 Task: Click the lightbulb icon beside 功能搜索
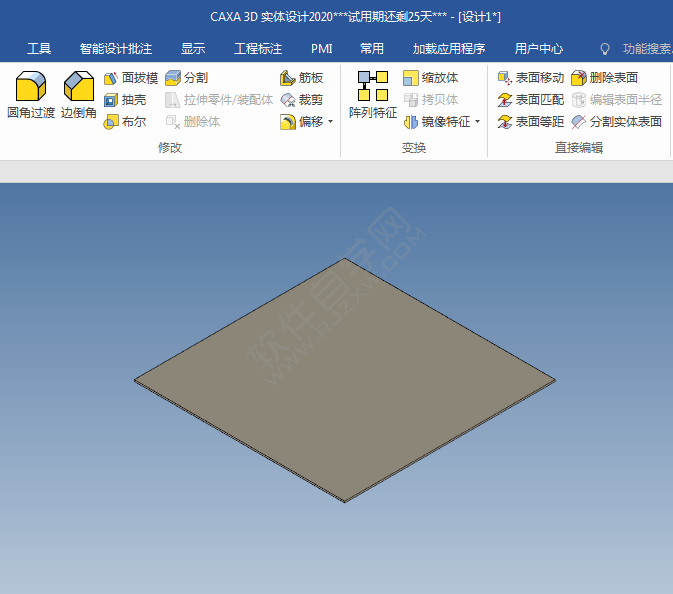tap(605, 49)
